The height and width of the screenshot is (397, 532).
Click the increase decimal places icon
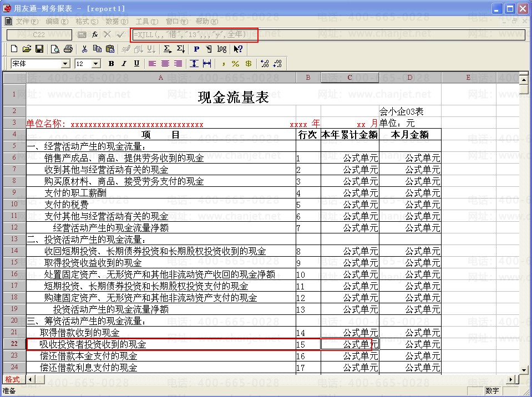(265, 63)
